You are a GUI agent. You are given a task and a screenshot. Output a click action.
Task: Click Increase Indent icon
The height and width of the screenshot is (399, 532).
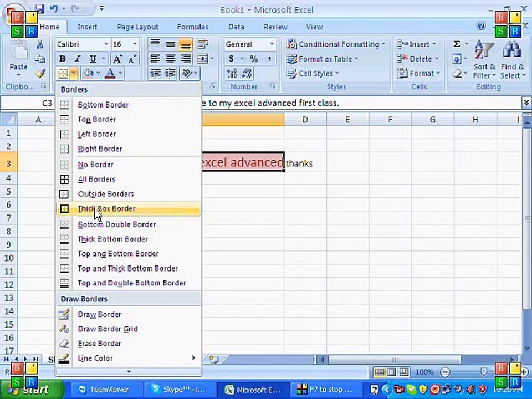click(x=170, y=73)
